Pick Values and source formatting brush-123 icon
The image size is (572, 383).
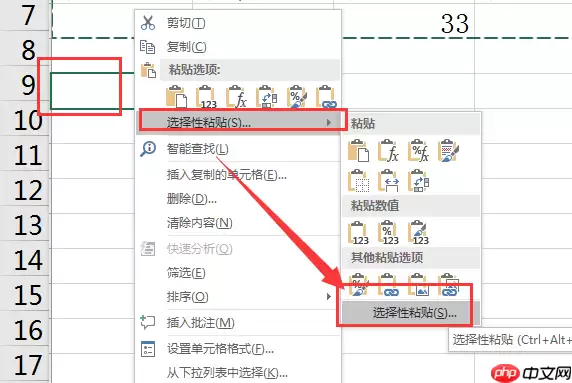pos(418,232)
